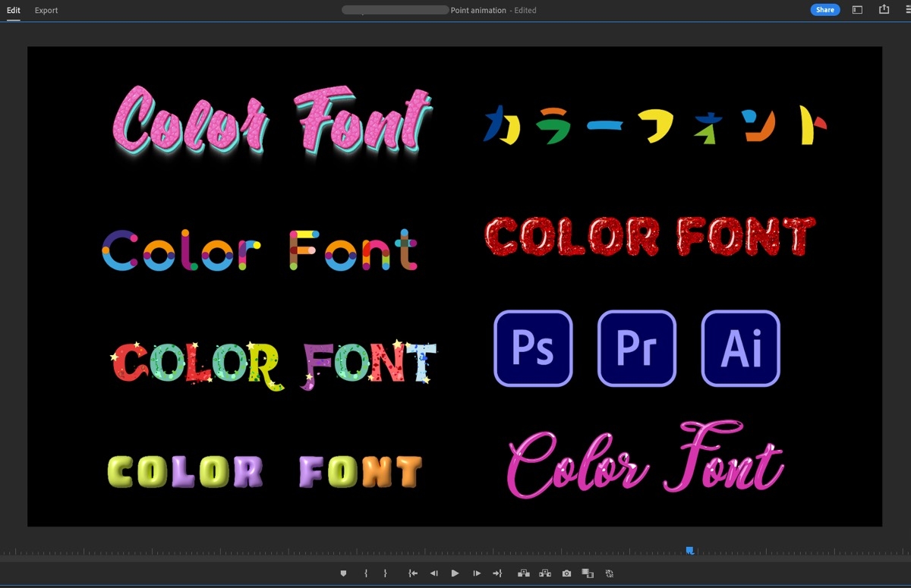Open the hamburger menu at top right
Image resolution: width=911 pixels, height=588 pixels.
[x=908, y=9]
